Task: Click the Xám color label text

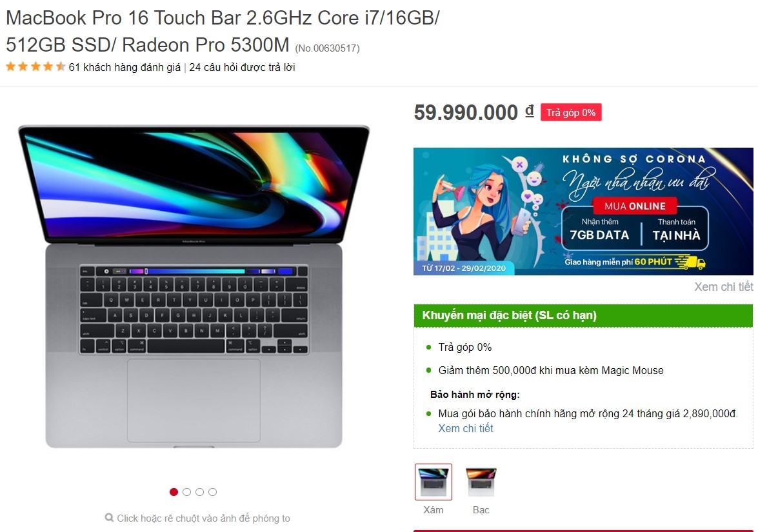Action: pos(433,510)
